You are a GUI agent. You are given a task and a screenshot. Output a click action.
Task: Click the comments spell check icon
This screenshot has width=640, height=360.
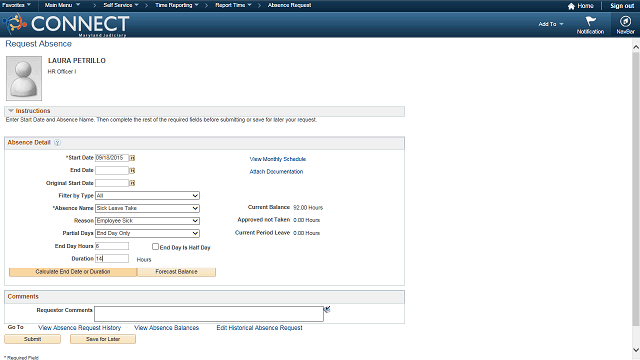(x=327, y=309)
